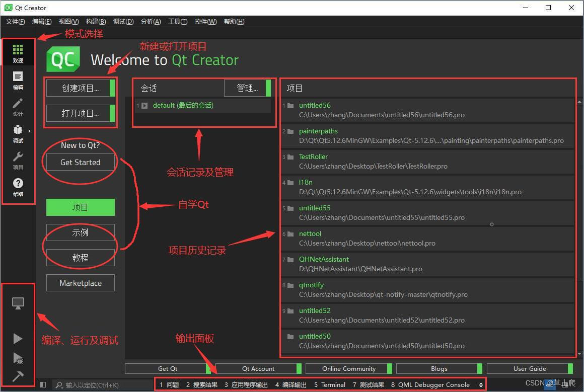
Task: Show the 1 问题 output pane
Action: (169, 385)
